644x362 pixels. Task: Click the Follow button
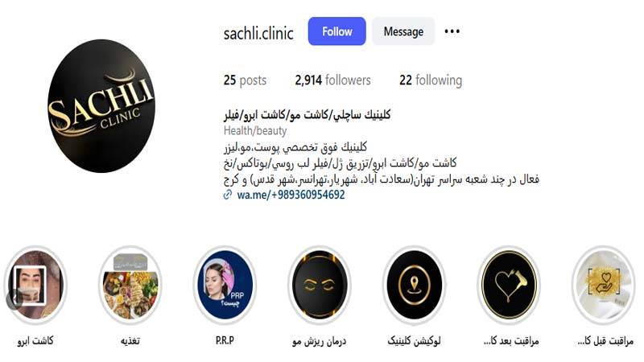point(336,31)
